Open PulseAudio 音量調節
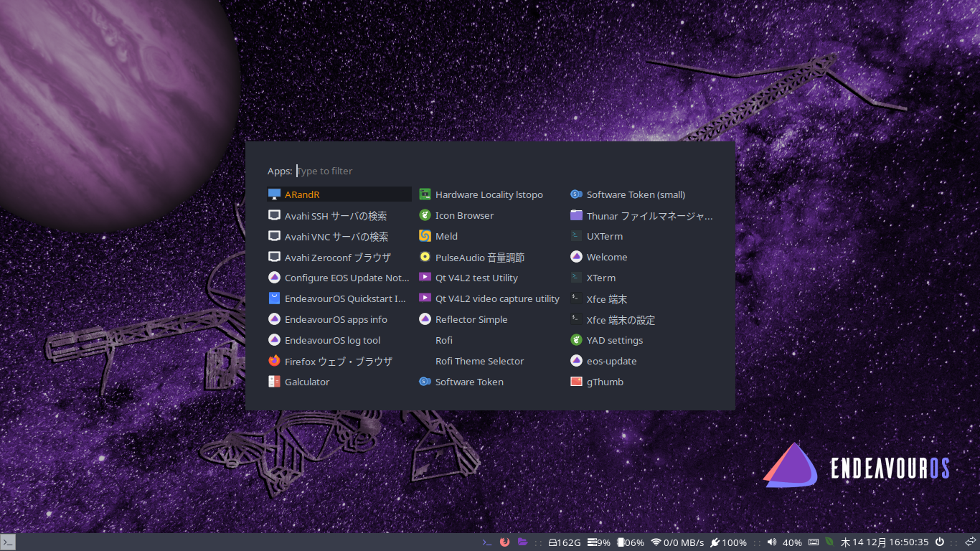This screenshot has height=551, width=980. [490, 257]
